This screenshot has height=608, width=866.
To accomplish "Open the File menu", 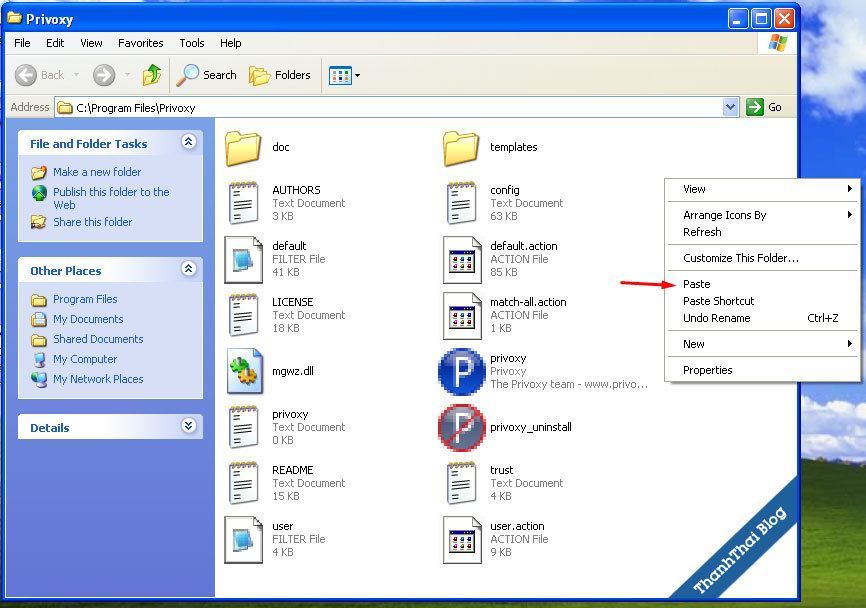I will pos(22,43).
